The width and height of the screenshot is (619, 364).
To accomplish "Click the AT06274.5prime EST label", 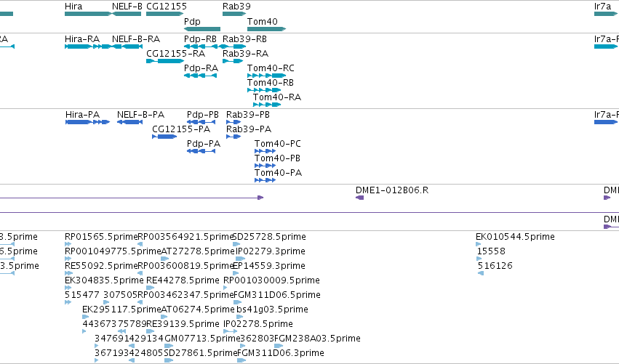I will click(198, 310).
